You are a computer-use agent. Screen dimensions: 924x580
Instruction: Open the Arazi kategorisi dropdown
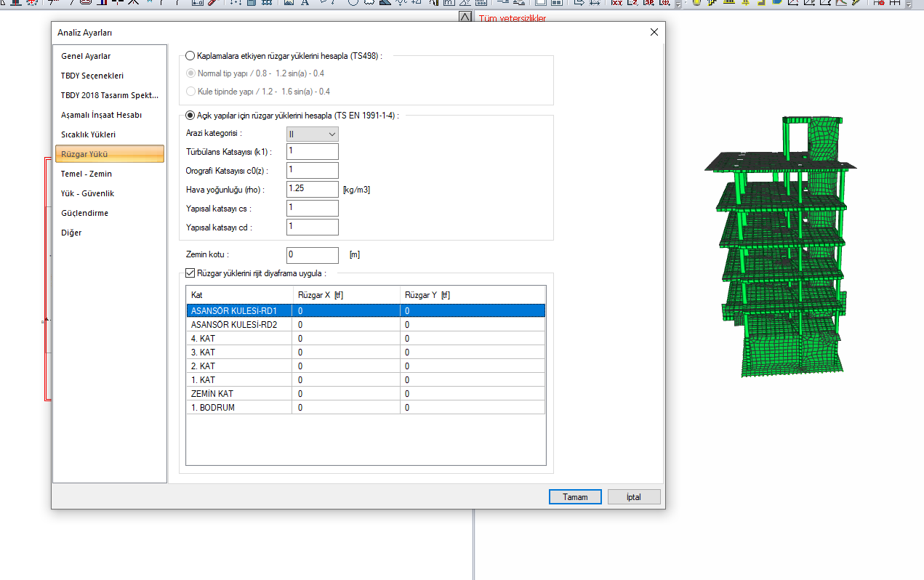tap(313, 134)
